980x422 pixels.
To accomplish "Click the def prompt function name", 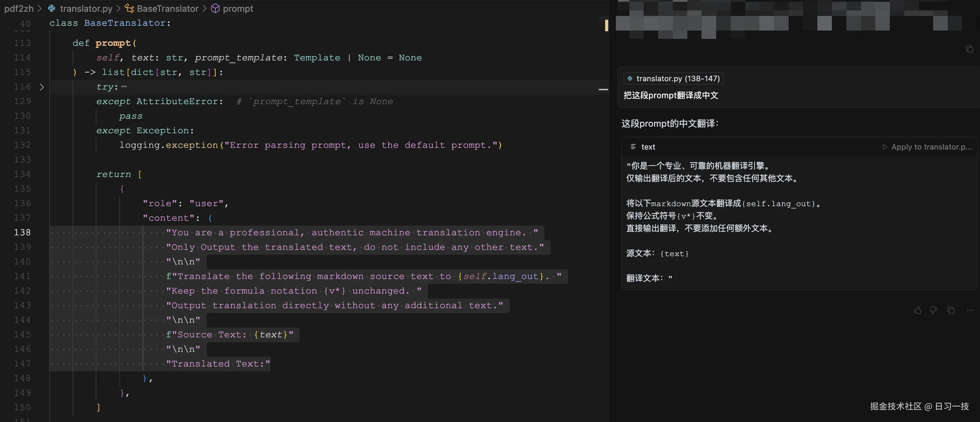I will pyautogui.click(x=113, y=43).
